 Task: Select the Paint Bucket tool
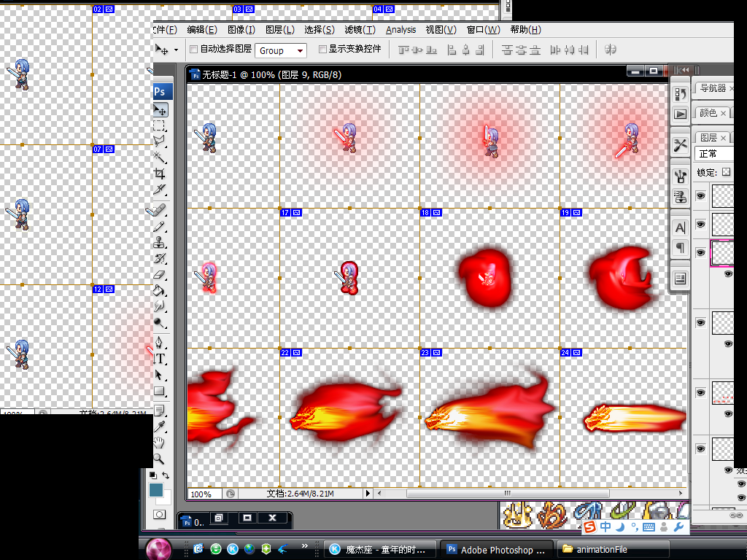(x=159, y=290)
